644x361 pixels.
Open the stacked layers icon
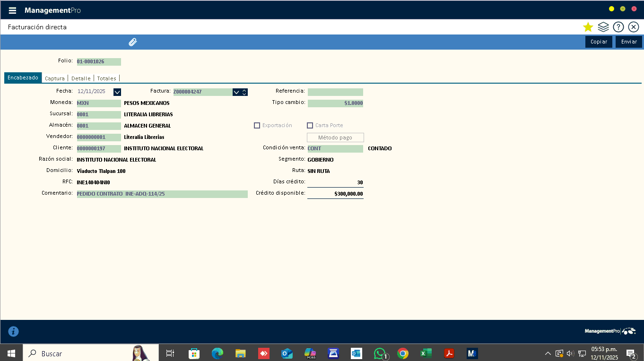point(603,27)
